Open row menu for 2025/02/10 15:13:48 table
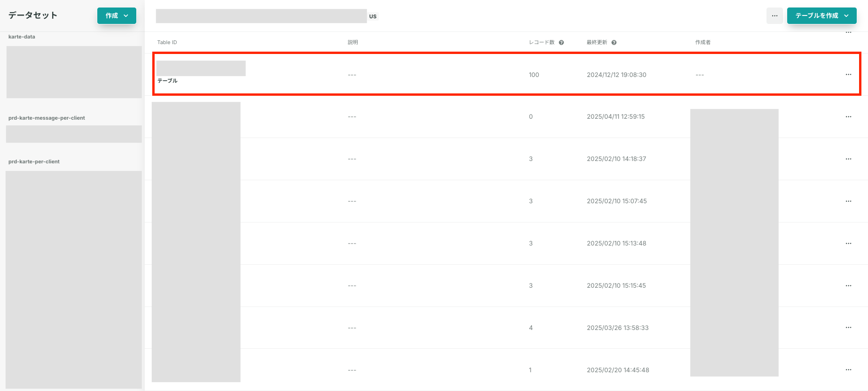The image size is (868, 391). click(848, 244)
